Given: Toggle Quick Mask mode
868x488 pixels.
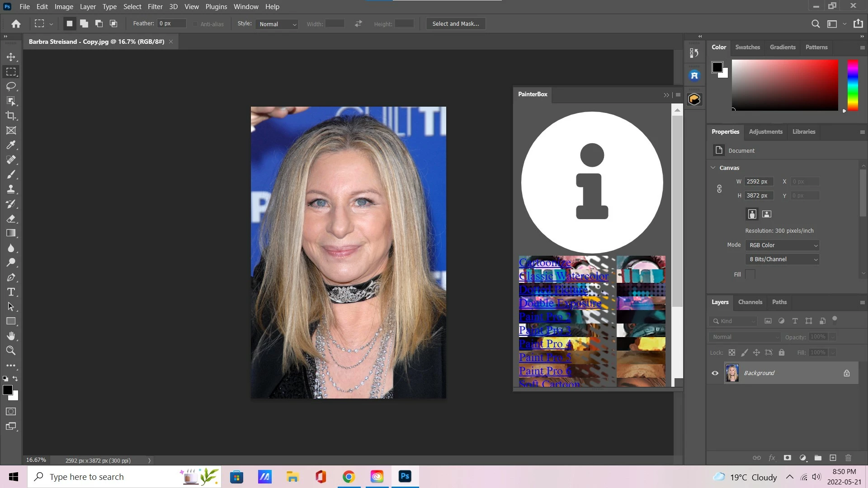Looking at the screenshot, I should tap(11, 412).
